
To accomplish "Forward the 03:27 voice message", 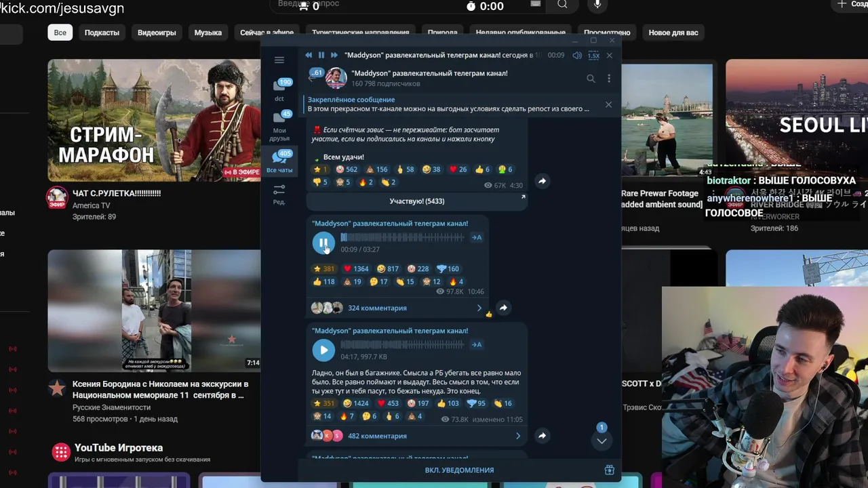I will [x=503, y=308].
